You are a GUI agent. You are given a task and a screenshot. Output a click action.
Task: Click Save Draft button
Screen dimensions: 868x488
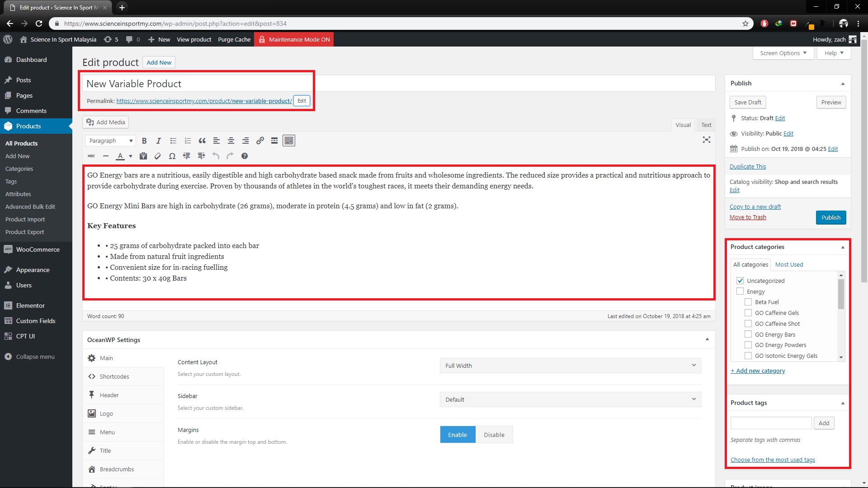(748, 103)
